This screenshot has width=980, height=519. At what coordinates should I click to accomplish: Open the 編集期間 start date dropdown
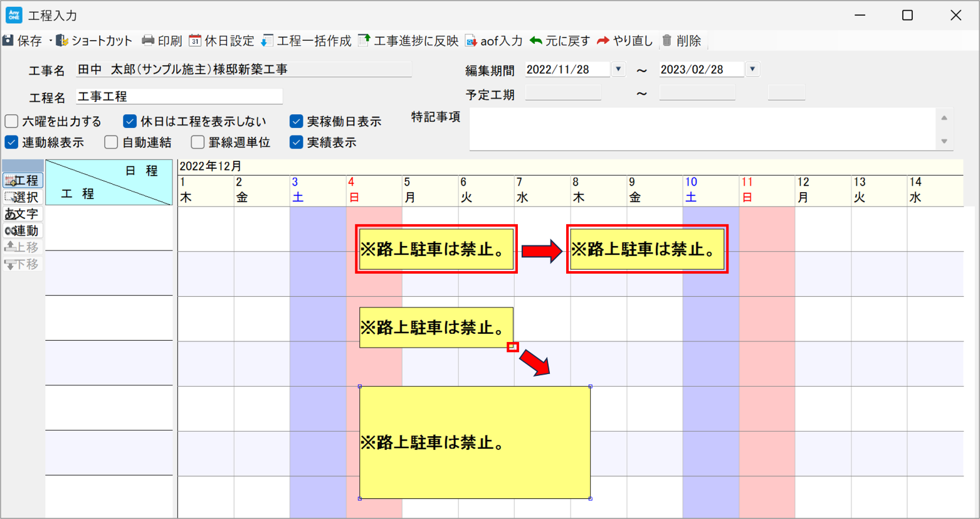click(618, 69)
